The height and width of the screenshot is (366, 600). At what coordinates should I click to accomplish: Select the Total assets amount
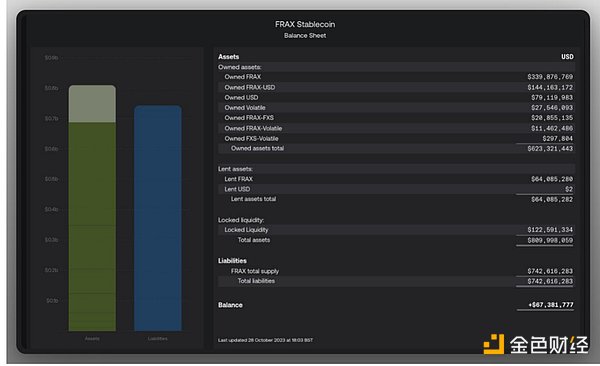coord(550,240)
